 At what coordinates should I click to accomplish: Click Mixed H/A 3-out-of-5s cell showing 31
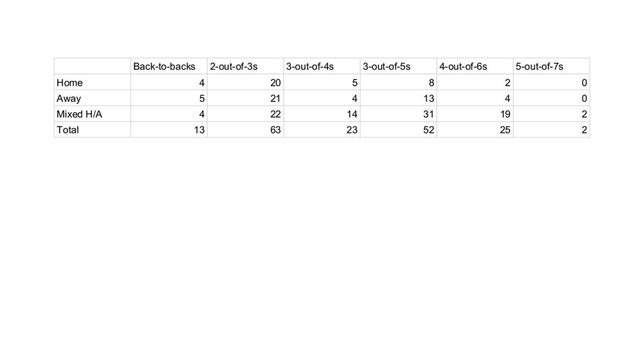tap(428, 114)
